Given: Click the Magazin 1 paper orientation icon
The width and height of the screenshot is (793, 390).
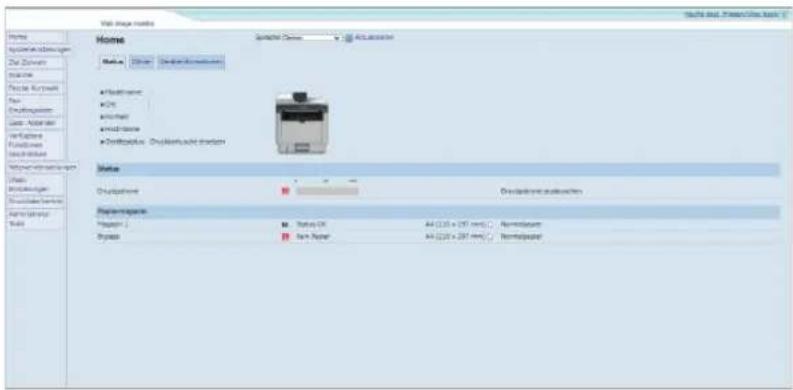Looking at the screenshot, I should click(490, 224).
